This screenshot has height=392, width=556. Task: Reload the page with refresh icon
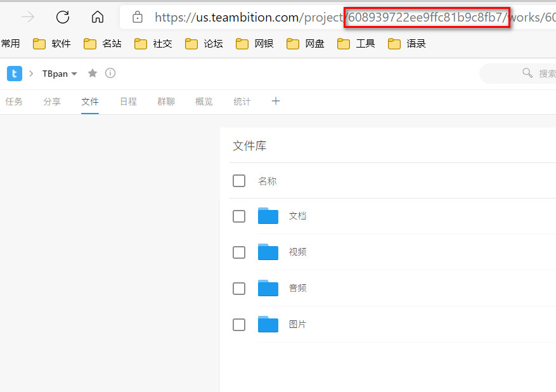63,17
